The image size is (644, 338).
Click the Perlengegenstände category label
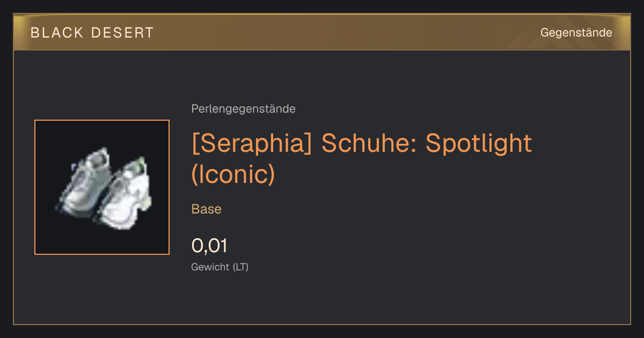click(243, 109)
